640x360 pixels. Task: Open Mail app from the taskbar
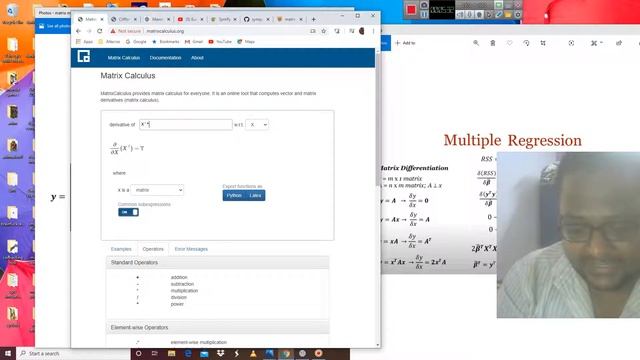[204, 353]
